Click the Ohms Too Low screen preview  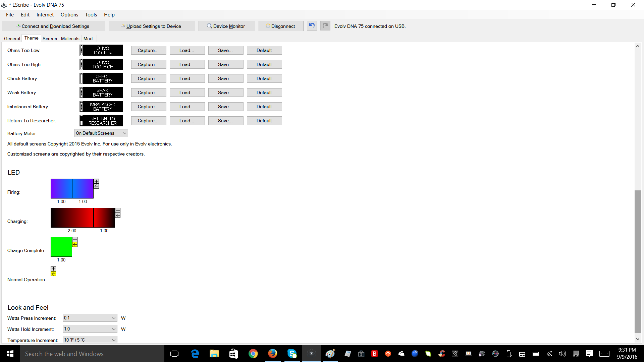pos(101,50)
